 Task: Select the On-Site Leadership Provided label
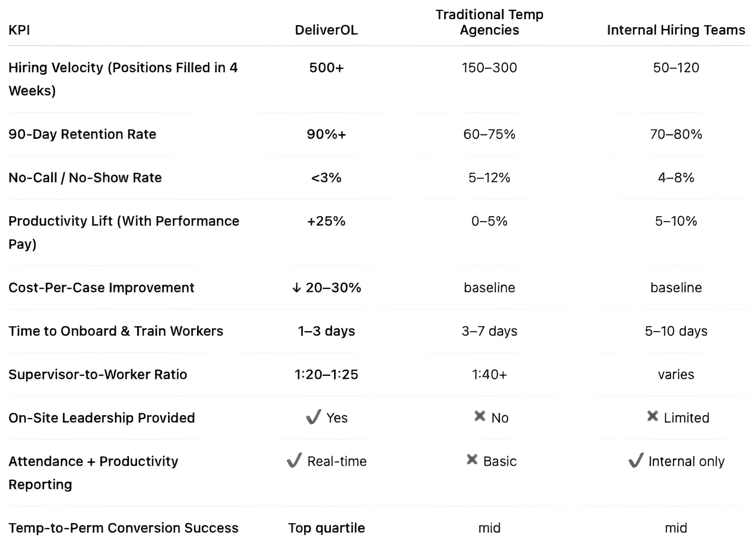click(x=101, y=418)
